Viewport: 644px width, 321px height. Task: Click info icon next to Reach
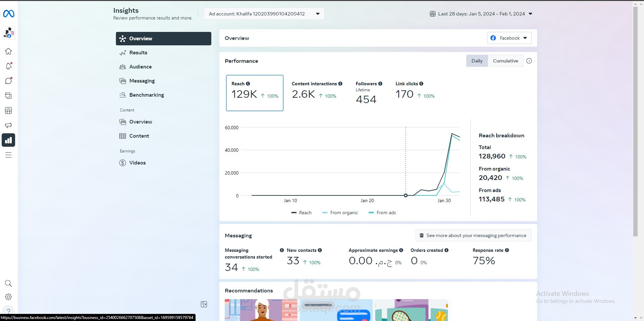click(x=248, y=84)
